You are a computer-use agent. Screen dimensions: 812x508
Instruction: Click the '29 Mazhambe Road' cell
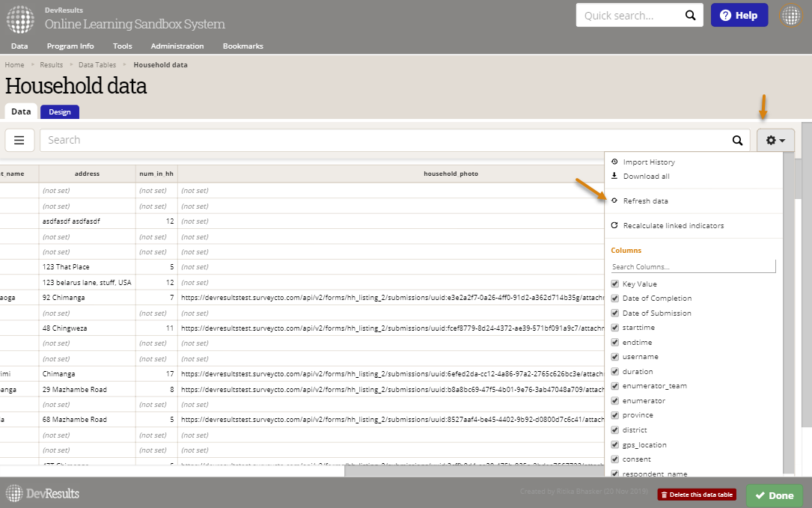(x=87, y=389)
